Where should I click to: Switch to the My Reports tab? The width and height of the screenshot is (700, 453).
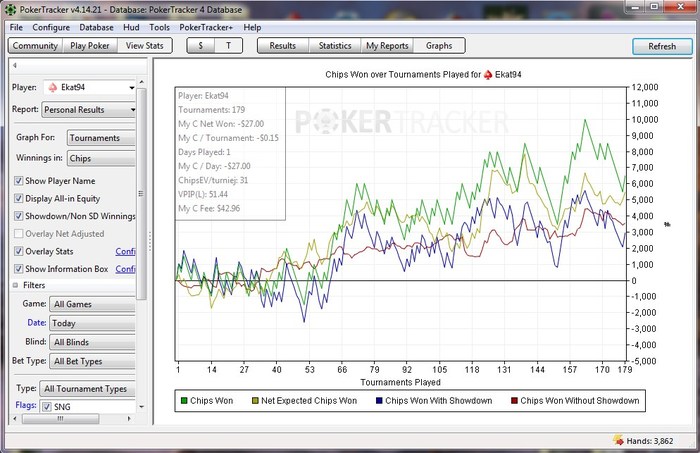[x=387, y=46]
